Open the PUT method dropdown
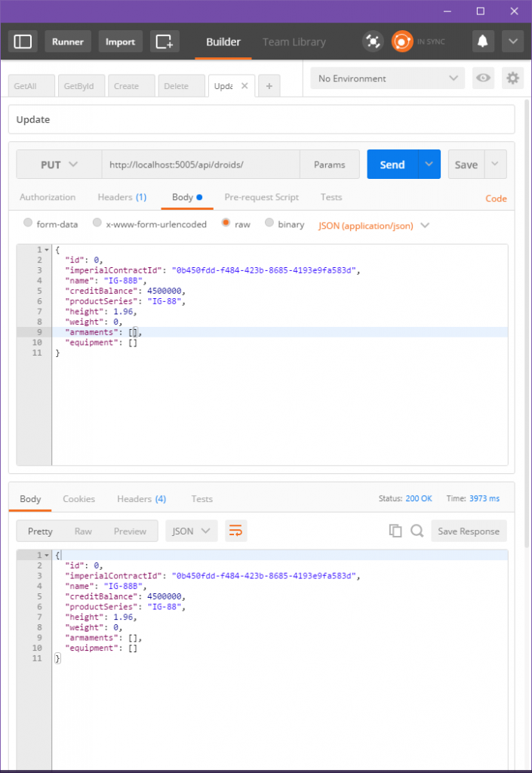Screen dimensions: 532x773 (x=59, y=165)
